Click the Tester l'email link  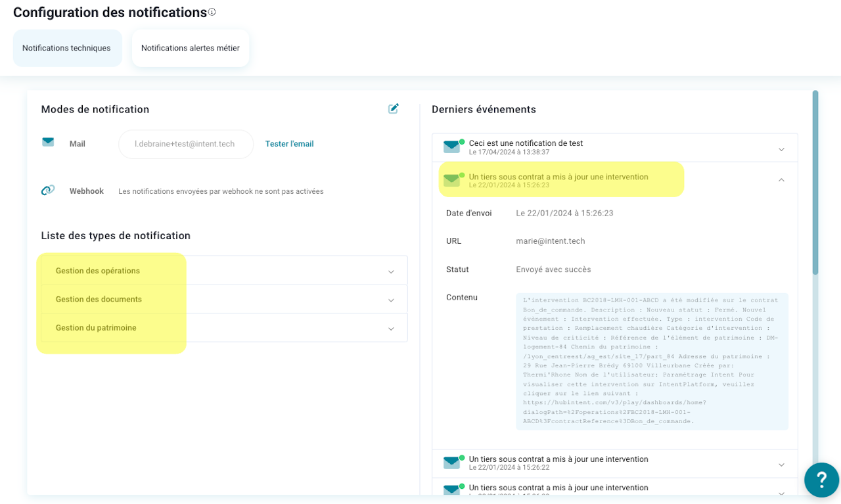pos(289,144)
